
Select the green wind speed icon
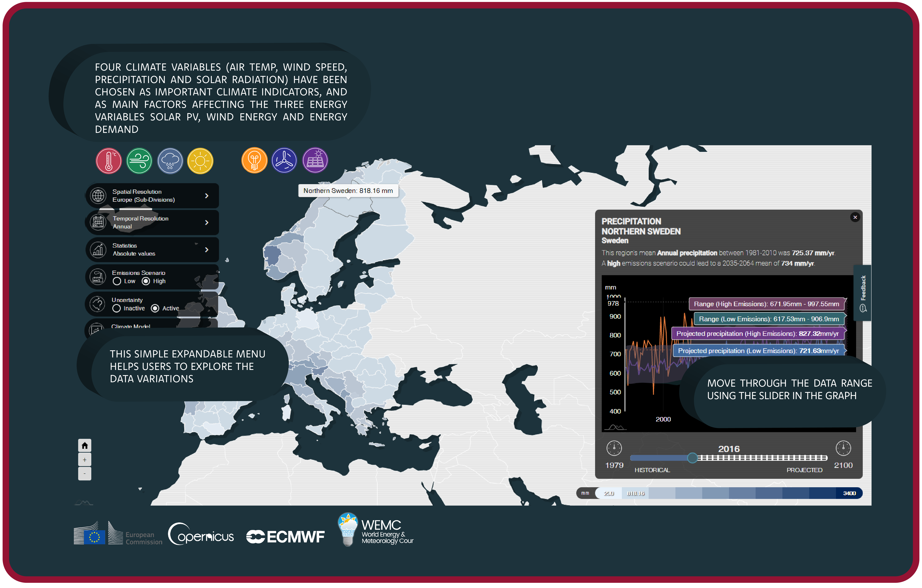tap(139, 161)
